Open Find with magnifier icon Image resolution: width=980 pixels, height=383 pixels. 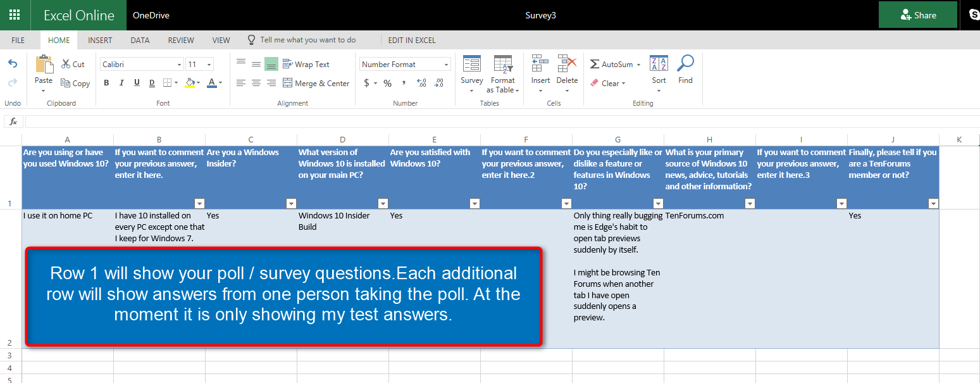click(685, 63)
